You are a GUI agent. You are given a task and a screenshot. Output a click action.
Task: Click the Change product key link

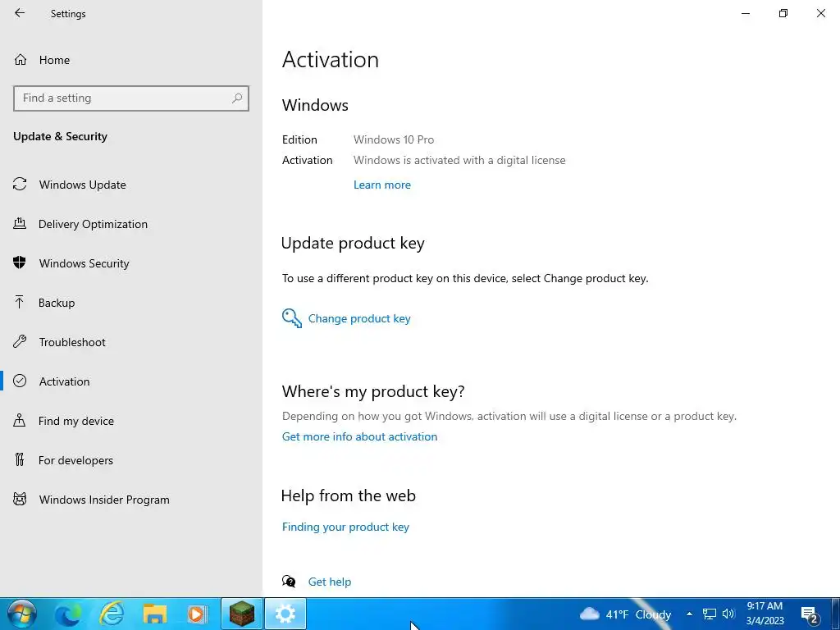[359, 319]
